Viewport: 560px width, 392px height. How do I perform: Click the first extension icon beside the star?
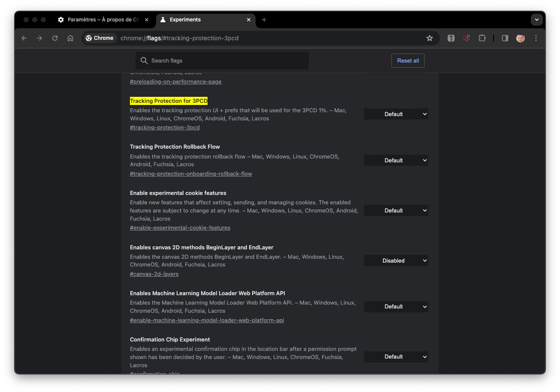451,38
